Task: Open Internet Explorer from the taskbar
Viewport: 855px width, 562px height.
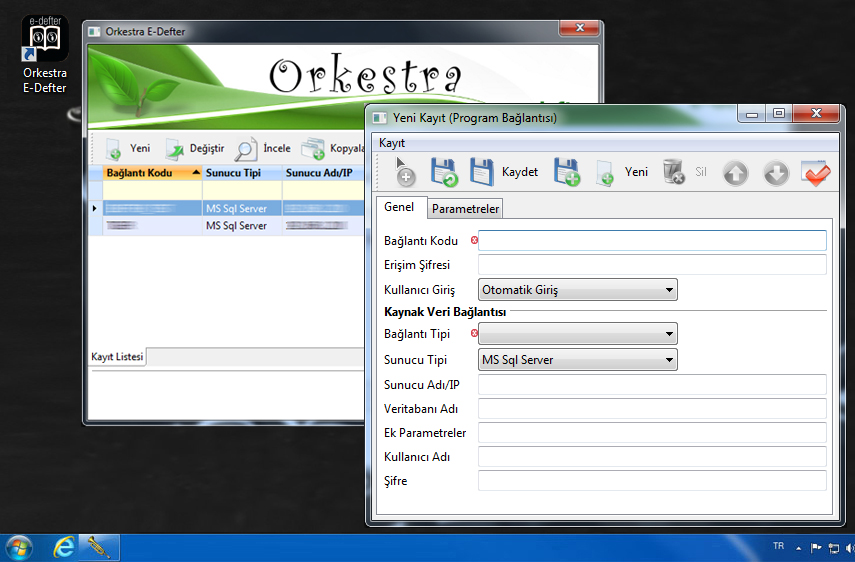Action: [x=65, y=547]
